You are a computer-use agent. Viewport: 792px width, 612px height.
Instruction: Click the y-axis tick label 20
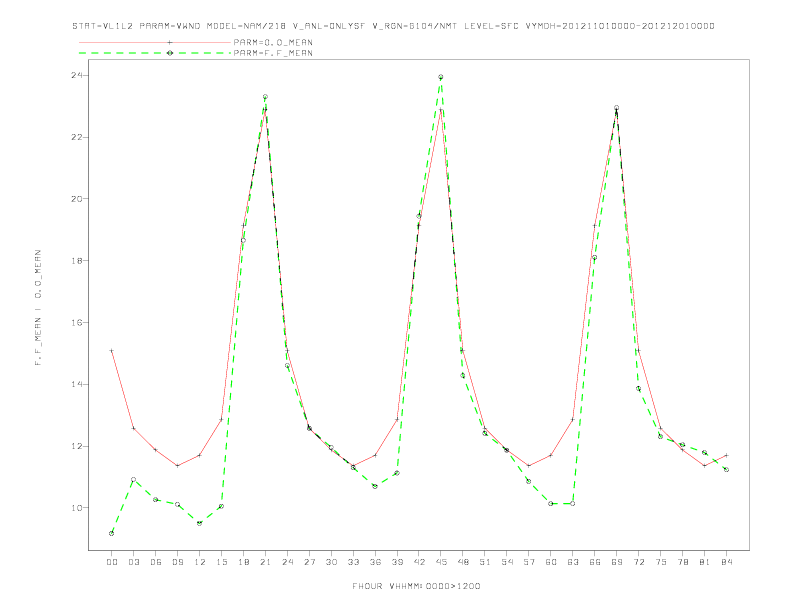[77, 199]
